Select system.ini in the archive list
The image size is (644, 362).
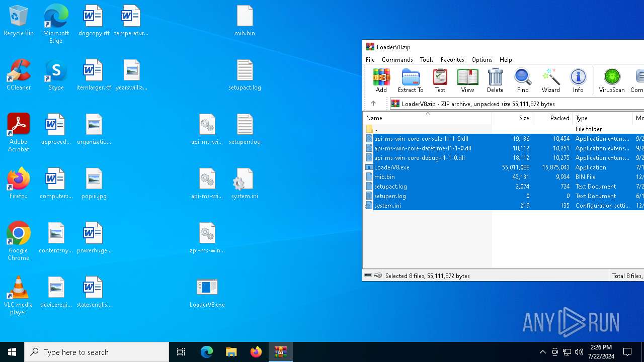click(503, 206)
